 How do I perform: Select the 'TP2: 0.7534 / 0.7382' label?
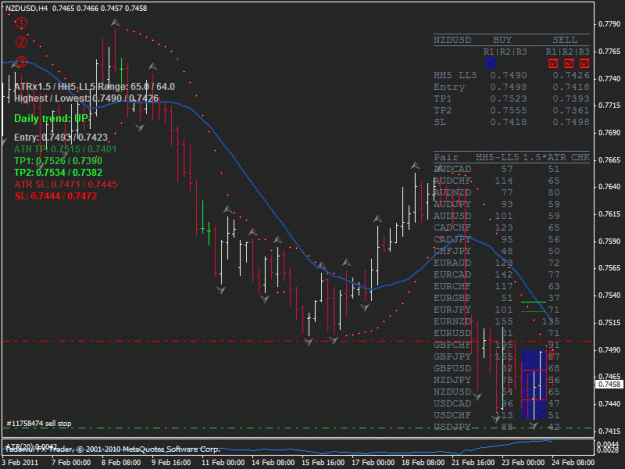tap(58, 173)
